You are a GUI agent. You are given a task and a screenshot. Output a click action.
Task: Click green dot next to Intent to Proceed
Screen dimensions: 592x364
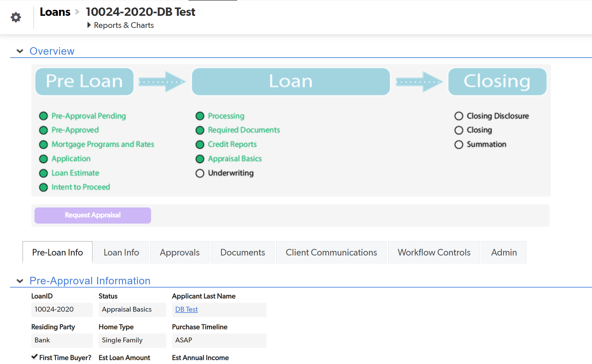43,187
